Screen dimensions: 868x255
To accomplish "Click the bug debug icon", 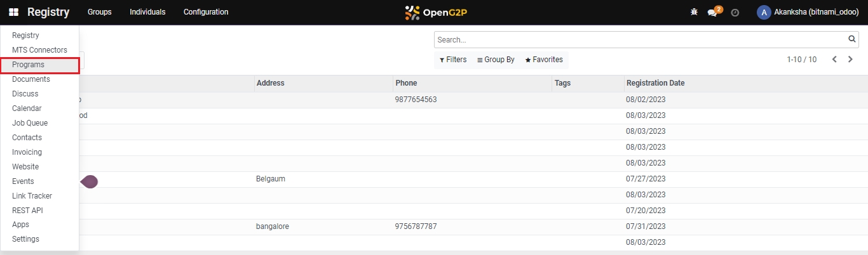I will (694, 12).
